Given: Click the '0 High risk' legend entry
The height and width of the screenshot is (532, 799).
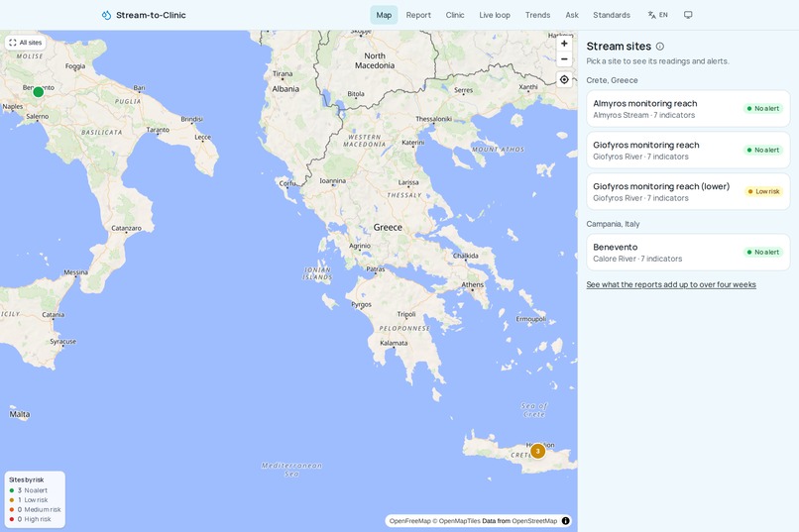Looking at the screenshot, I should (30, 519).
